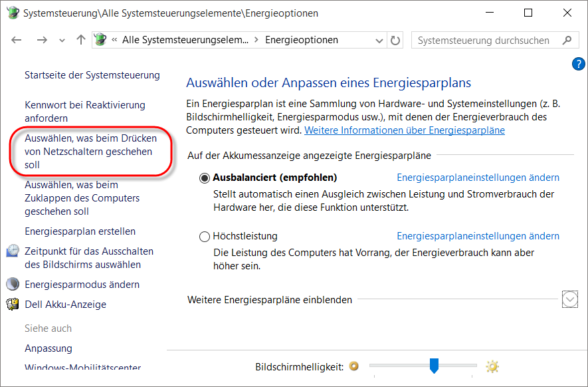Select the Höchstleistung power plan
The width and height of the screenshot is (588, 387).
click(205, 237)
